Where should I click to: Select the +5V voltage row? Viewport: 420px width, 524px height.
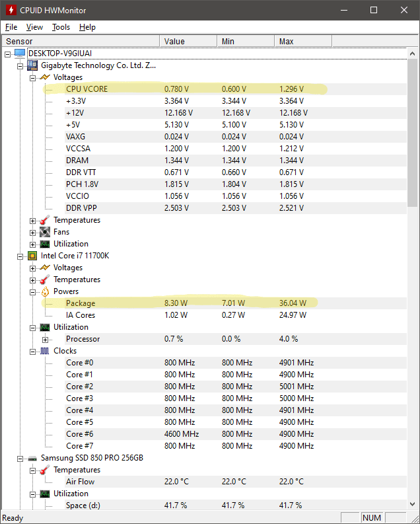coord(236,125)
